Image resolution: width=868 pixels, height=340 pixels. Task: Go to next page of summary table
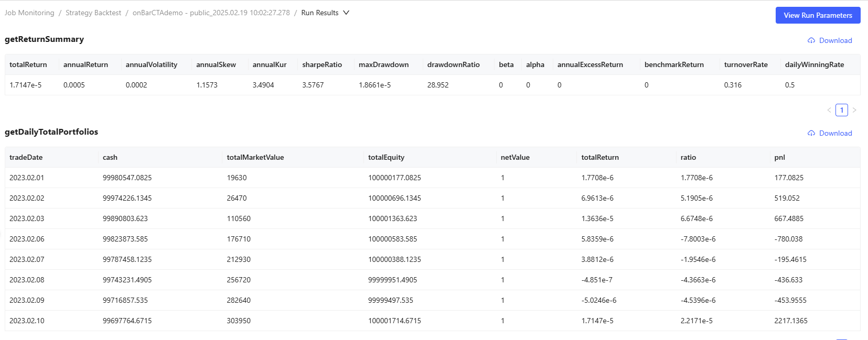click(854, 110)
